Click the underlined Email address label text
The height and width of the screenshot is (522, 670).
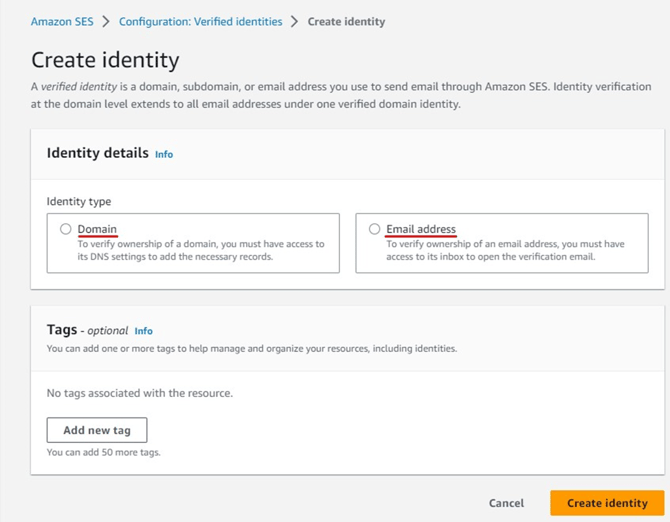420,229
